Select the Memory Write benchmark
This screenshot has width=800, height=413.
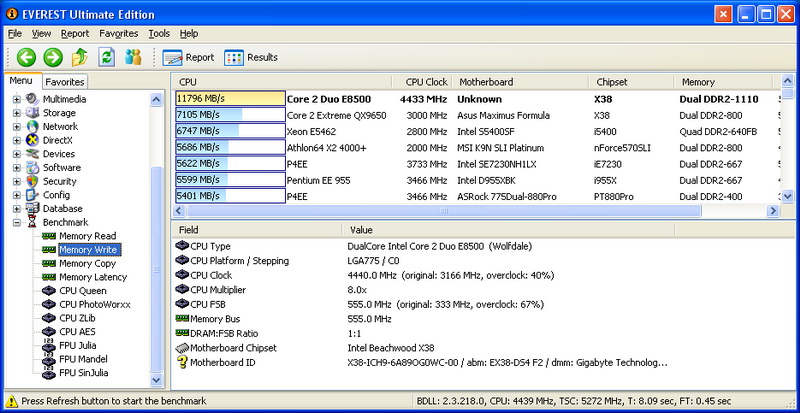click(88, 250)
